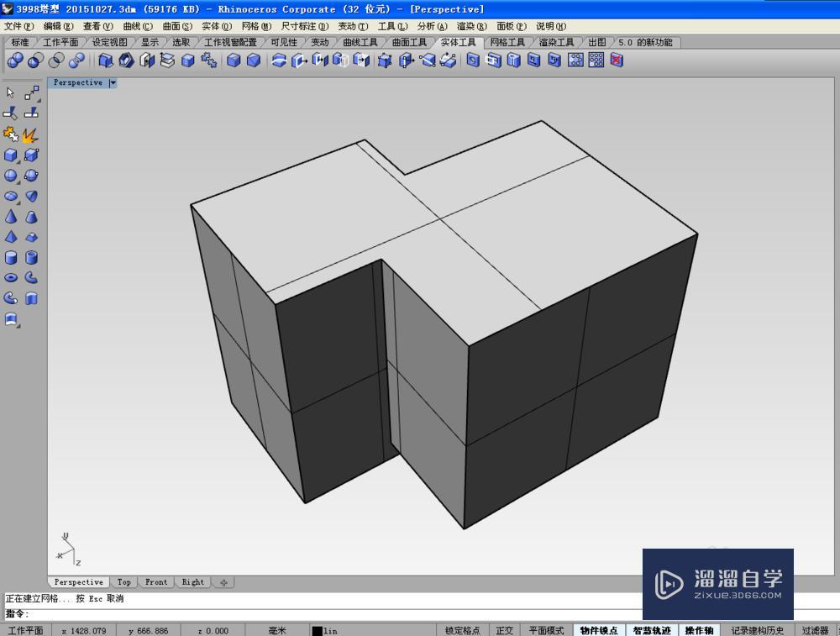This screenshot has width=840, height=636.
Task: Select the Torus tool in sidebar
Action: [x=10, y=278]
